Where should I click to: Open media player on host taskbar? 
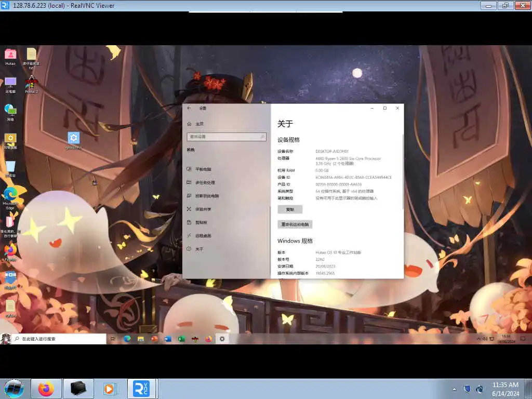109,389
